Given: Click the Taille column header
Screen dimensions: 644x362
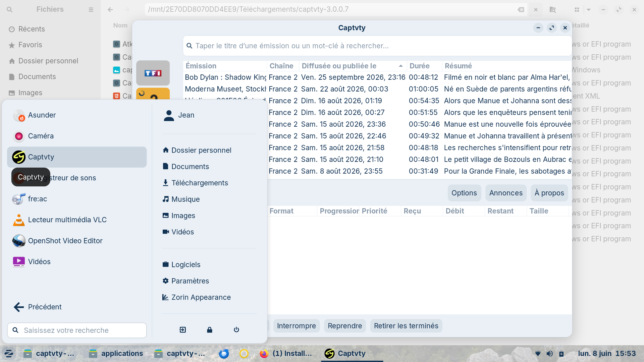Looking at the screenshot, I should (x=548, y=211).
